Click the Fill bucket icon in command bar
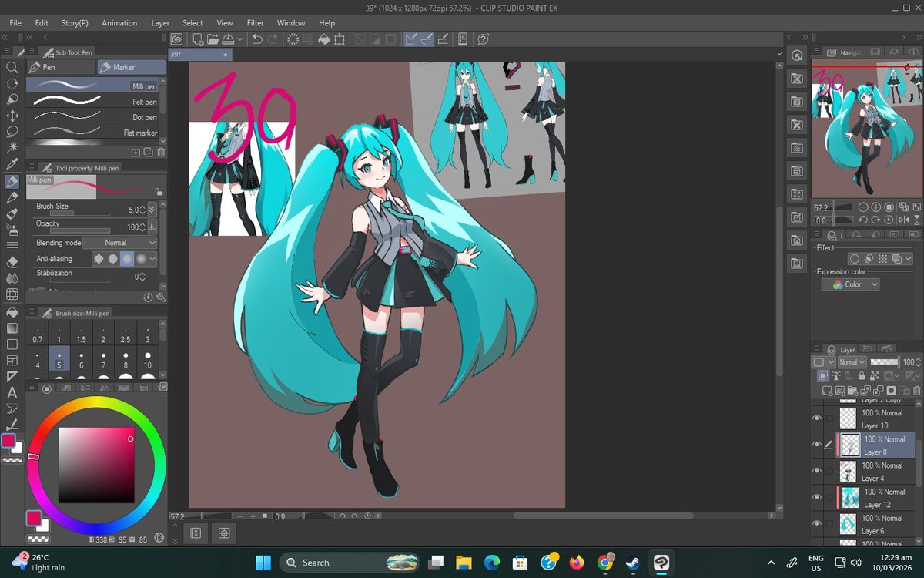Screen dimensions: 924x578 pyautogui.click(x=324, y=39)
